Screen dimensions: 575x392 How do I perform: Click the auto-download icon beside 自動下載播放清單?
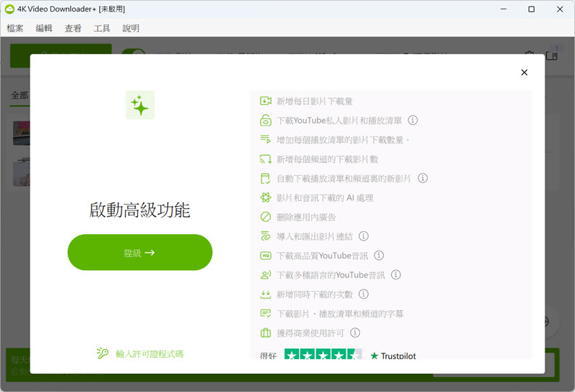pyautogui.click(x=265, y=179)
